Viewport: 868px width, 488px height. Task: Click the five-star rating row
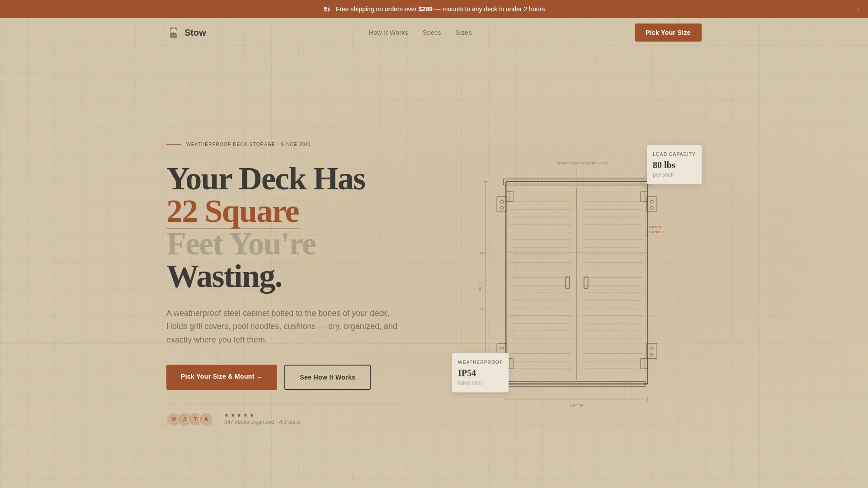click(x=239, y=415)
